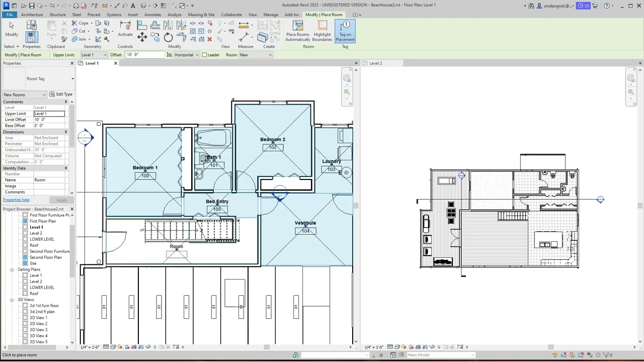Viewport: 644px width, 362px height.
Task: Click the Upper Limit property field
Action: (x=49, y=114)
